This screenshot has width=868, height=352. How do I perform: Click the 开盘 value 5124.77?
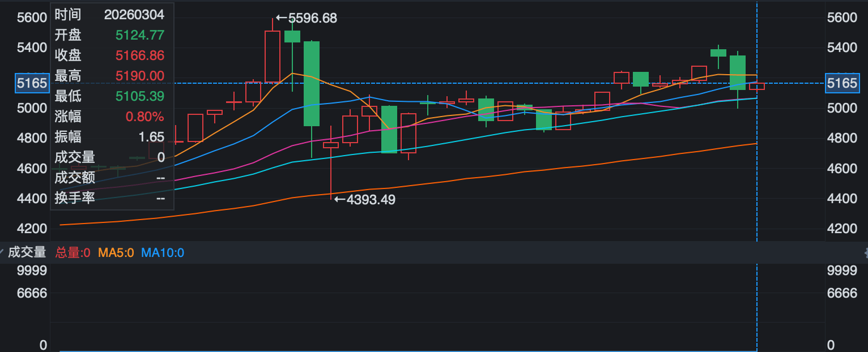point(139,35)
